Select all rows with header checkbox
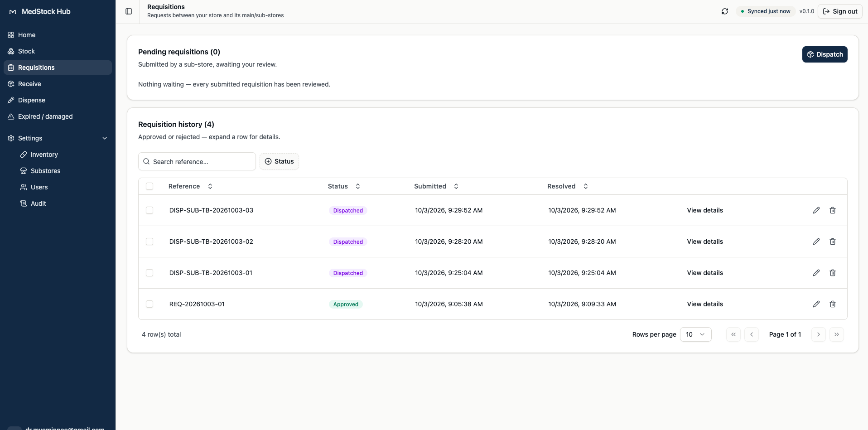868x430 pixels. 149,186
